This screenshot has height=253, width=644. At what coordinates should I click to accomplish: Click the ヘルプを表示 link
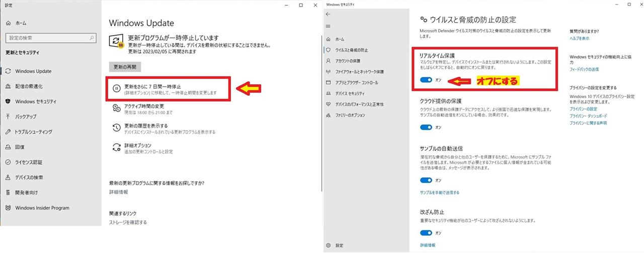click(580, 38)
